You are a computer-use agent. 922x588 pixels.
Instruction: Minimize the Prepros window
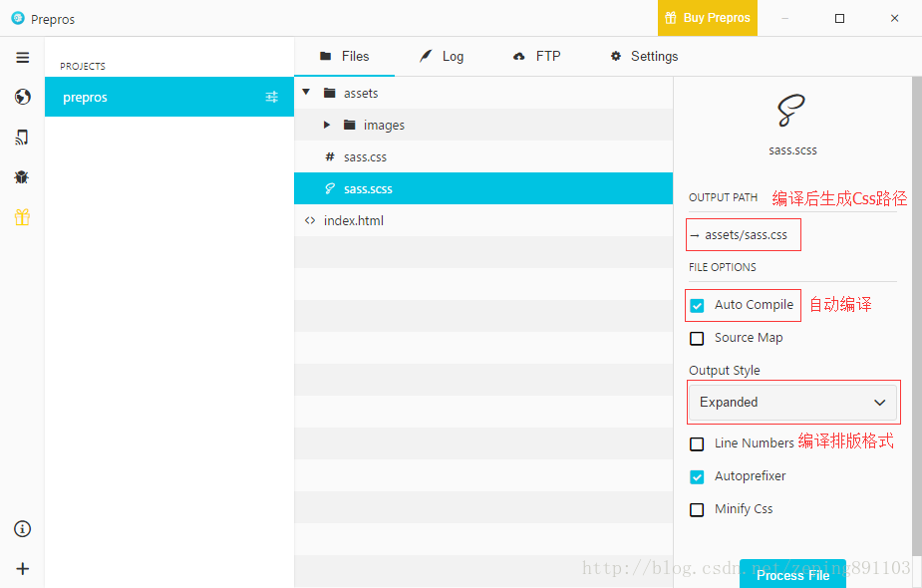(x=785, y=18)
